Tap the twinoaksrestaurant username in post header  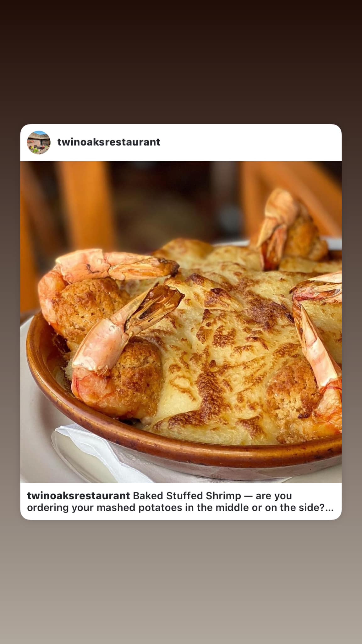[x=109, y=142]
